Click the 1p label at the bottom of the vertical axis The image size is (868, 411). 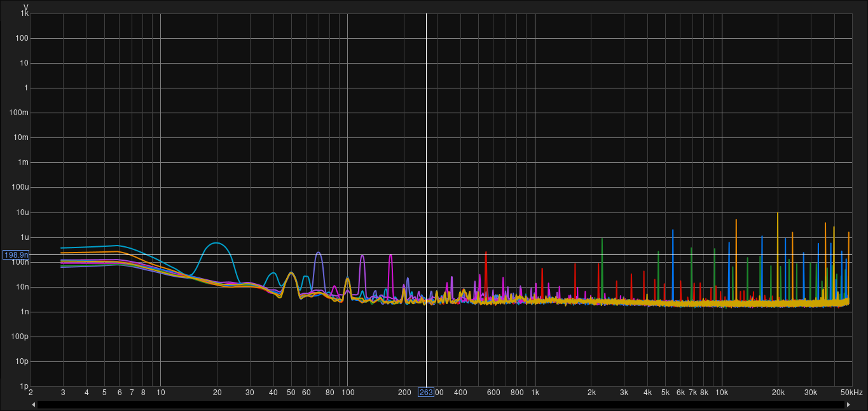click(25, 386)
